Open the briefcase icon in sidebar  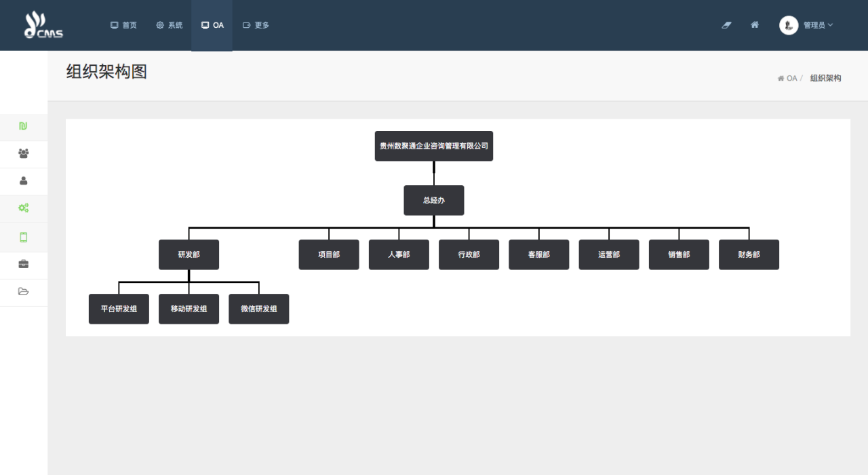pos(24,265)
